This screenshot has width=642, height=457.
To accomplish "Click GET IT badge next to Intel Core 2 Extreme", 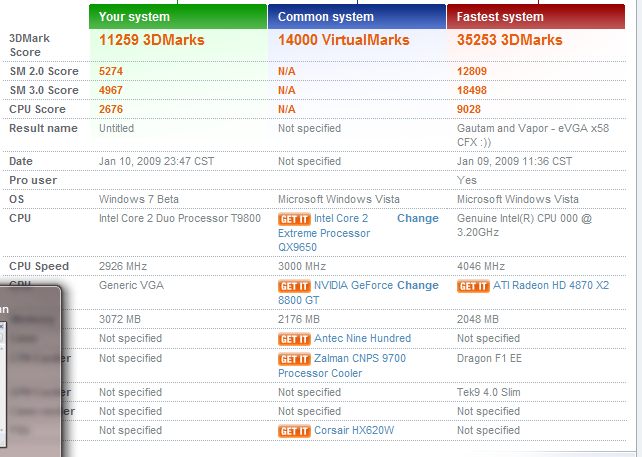I will point(294,219).
